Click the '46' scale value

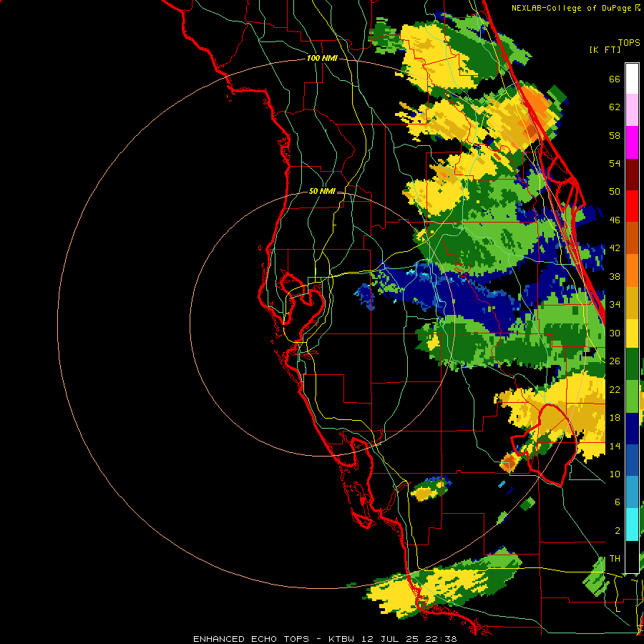615,220
